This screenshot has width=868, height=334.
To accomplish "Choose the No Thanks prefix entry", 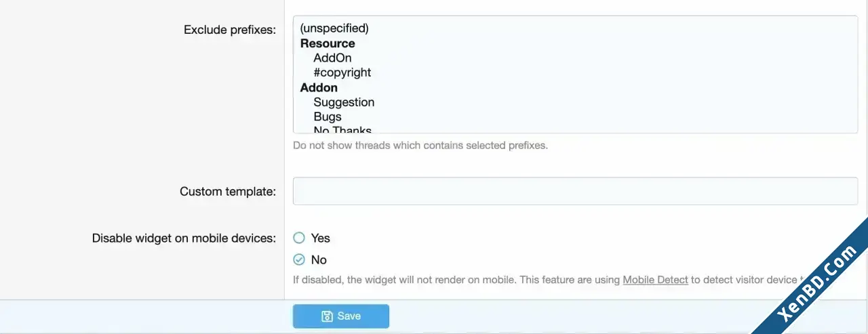I will point(342,130).
